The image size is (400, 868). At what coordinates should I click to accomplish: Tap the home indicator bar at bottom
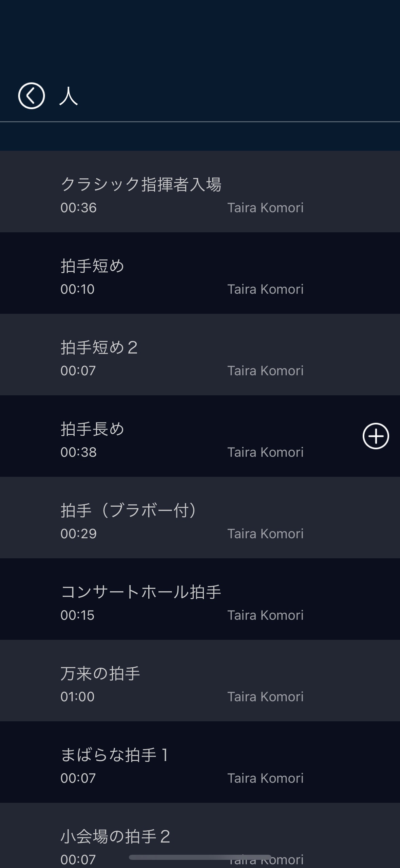(x=200, y=857)
